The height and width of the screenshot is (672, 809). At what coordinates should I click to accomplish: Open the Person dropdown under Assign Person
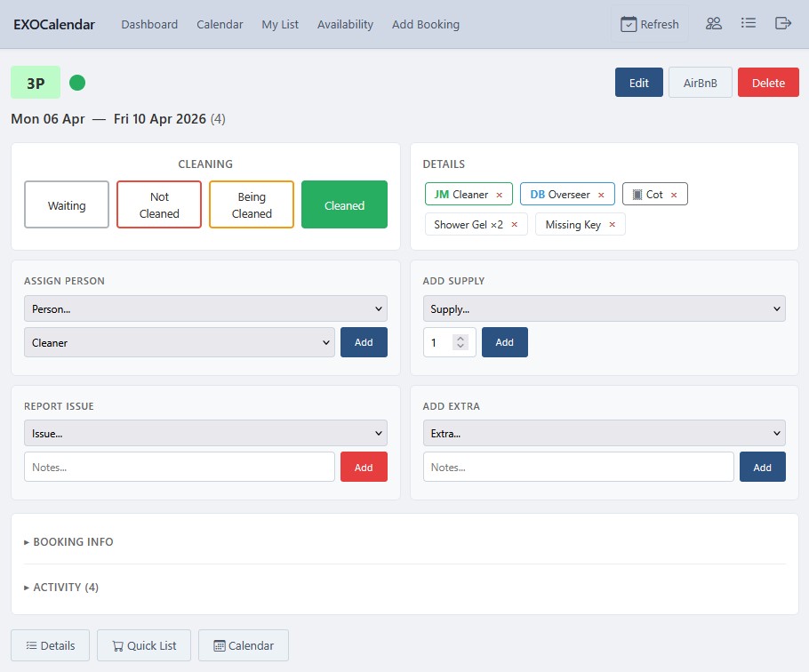tap(205, 308)
